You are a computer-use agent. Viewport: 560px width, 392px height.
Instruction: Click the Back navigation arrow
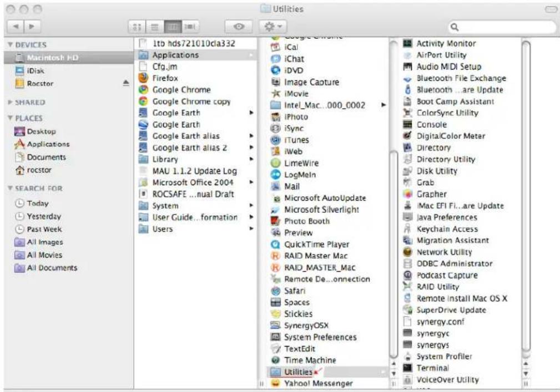coord(16,27)
